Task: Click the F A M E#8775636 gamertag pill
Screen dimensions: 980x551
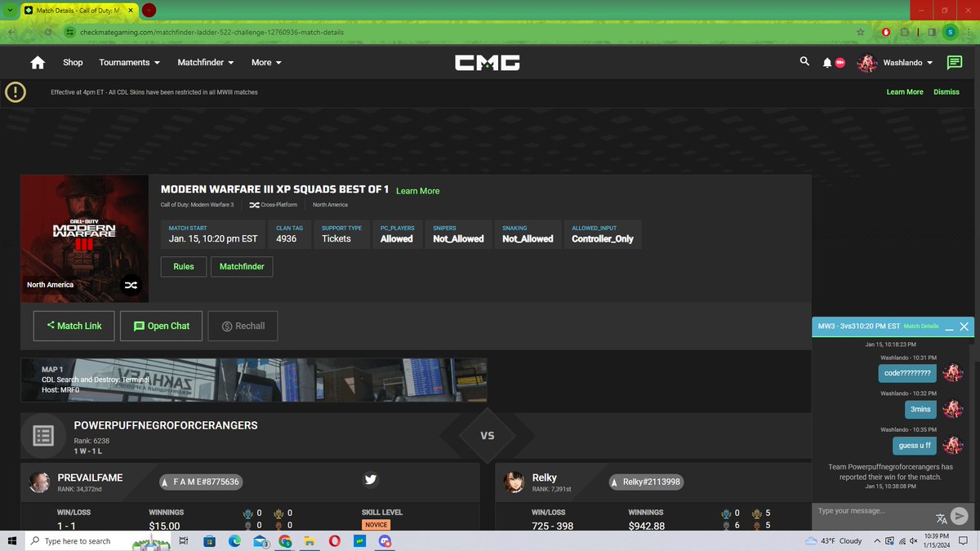Action: pyautogui.click(x=200, y=482)
